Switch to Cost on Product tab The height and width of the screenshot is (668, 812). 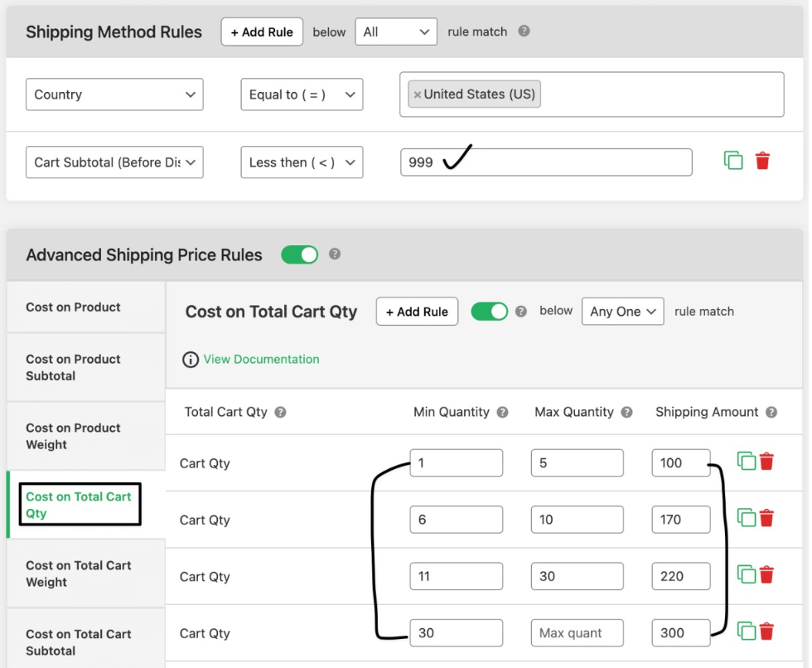click(x=86, y=307)
